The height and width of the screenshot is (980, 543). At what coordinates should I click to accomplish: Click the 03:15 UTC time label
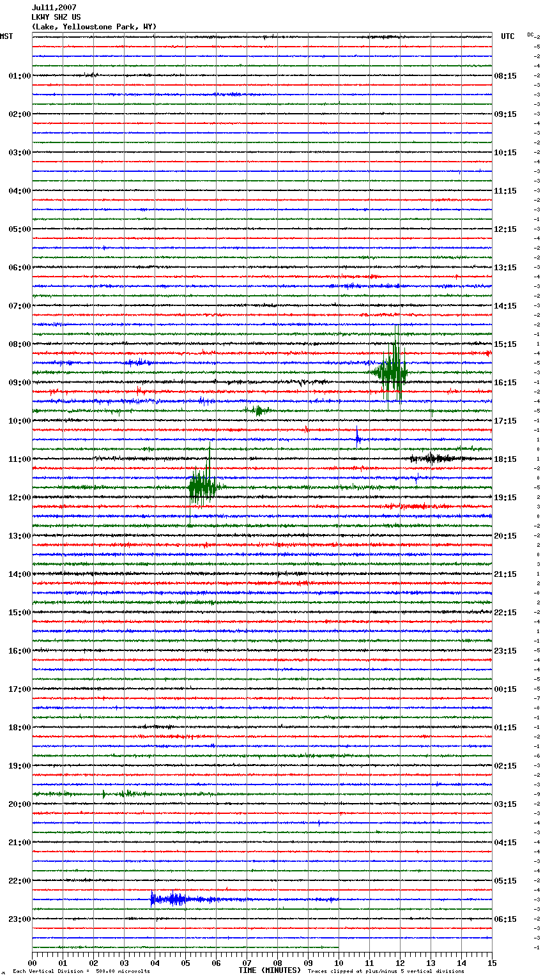coord(505,804)
